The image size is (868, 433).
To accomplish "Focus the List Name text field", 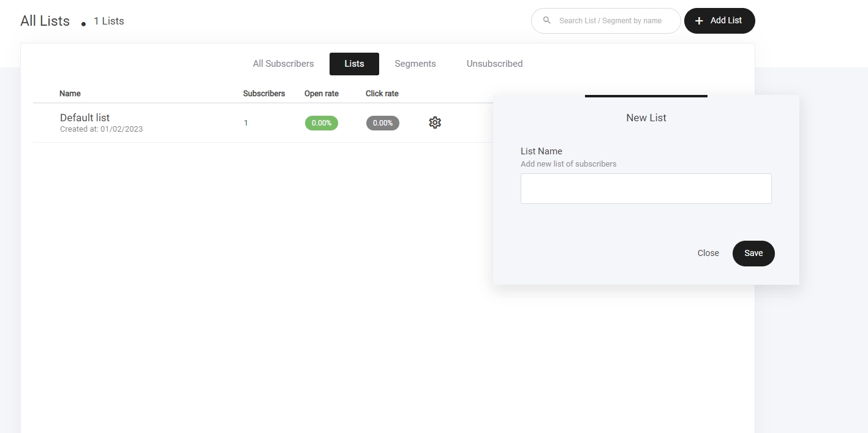I will point(646,189).
